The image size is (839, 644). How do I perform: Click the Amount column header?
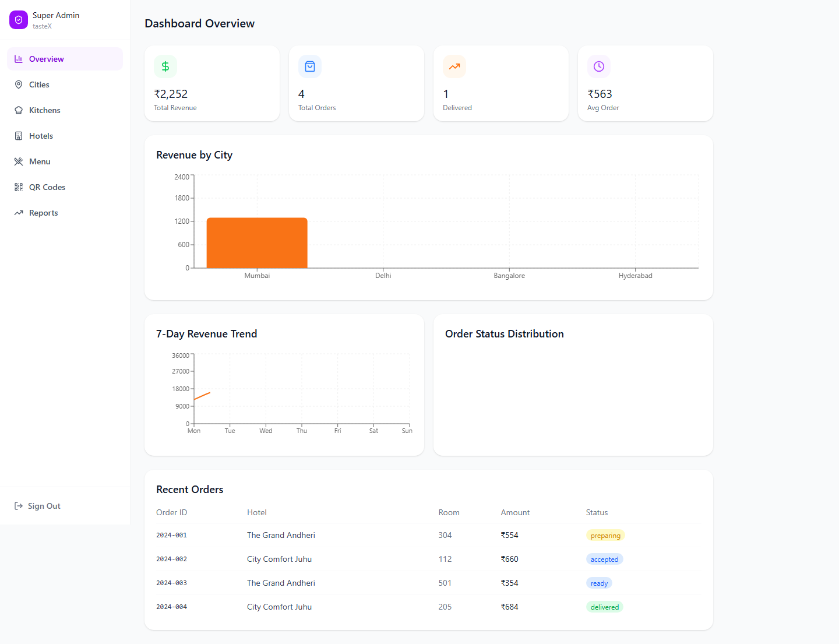pyautogui.click(x=516, y=513)
